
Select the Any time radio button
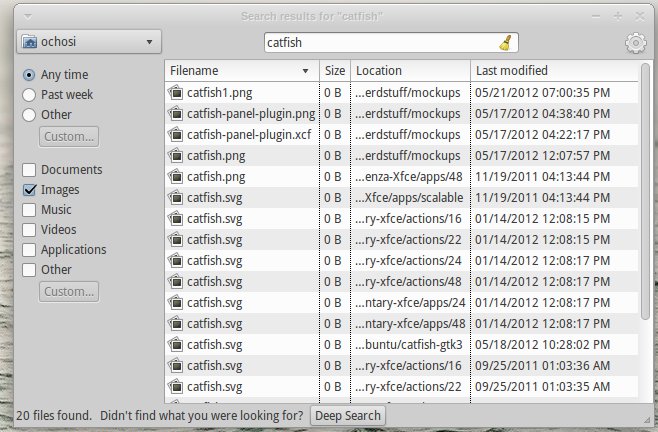(x=29, y=75)
